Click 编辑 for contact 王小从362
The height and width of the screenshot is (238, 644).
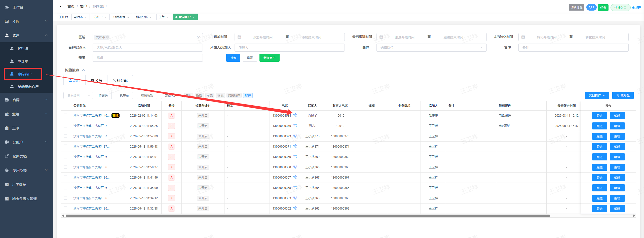click(617, 209)
